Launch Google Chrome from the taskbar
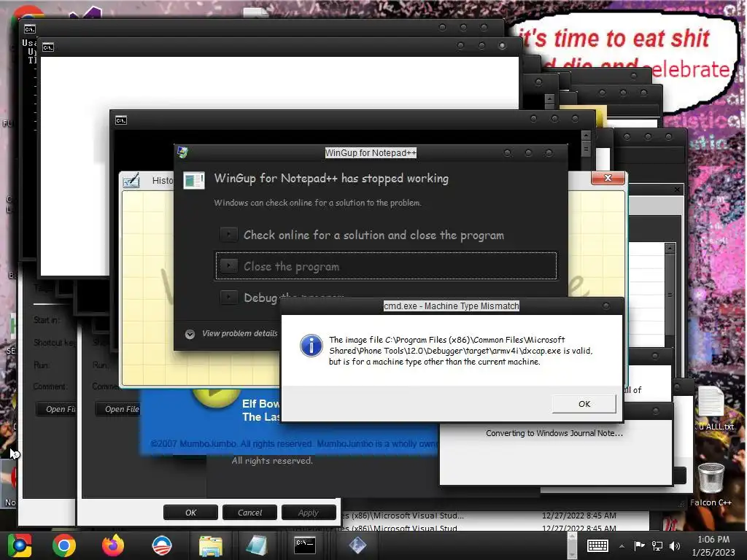The image size is (747, 560). (x=64, y=545)
